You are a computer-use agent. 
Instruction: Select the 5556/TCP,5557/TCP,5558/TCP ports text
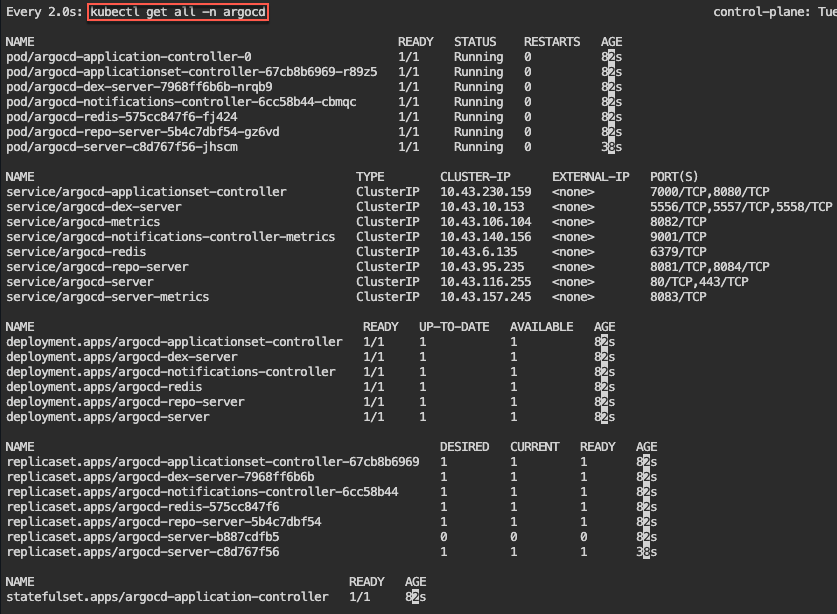[x=740, y=207]
